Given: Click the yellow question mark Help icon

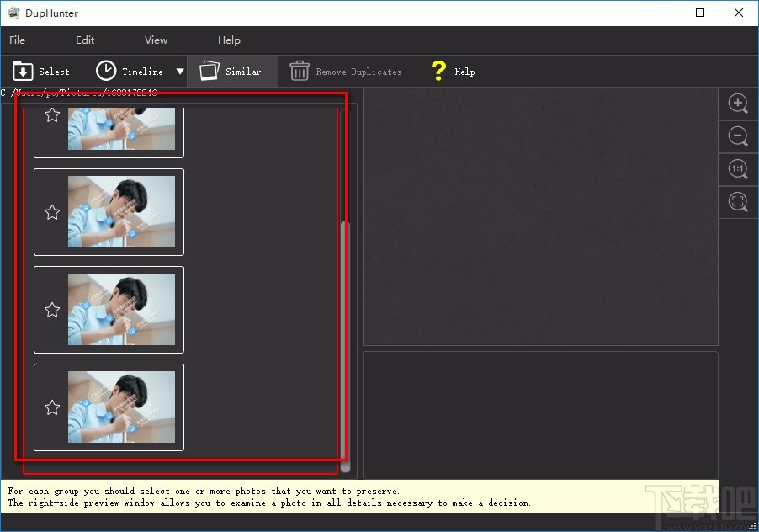Looking at the screenshot, I should pyautogui.click(x=438, y=72).
